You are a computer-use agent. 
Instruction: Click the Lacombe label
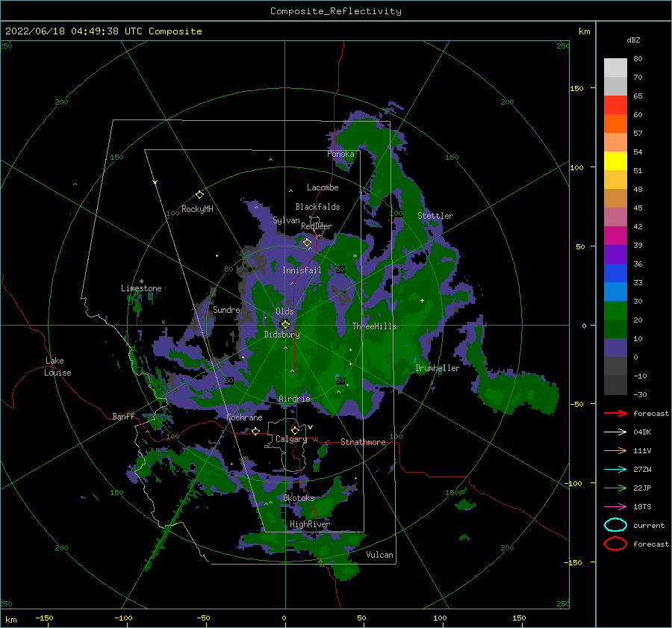(x=323, y=187)
